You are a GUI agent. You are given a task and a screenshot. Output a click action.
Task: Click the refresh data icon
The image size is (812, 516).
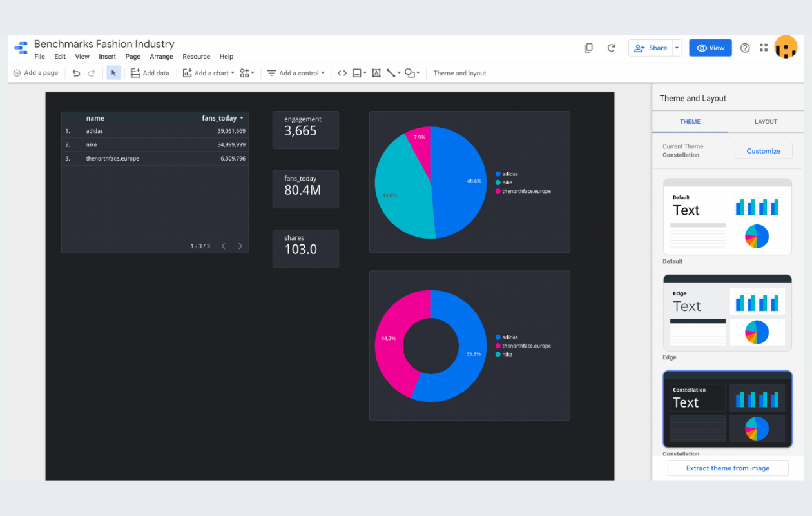(x=612, y=48)
